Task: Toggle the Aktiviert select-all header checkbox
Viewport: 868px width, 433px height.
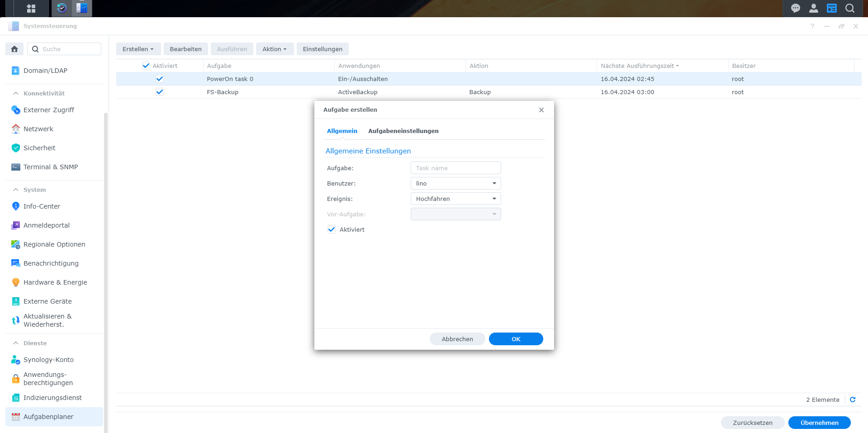Action: (x=146, y=66)
